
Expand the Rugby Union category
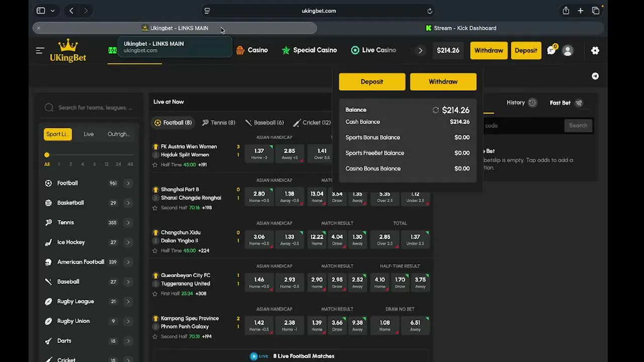(x=128, y=321)
